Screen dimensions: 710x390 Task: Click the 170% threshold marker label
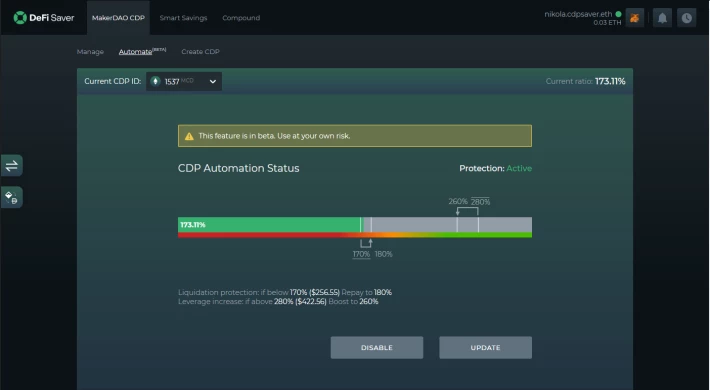361,254
